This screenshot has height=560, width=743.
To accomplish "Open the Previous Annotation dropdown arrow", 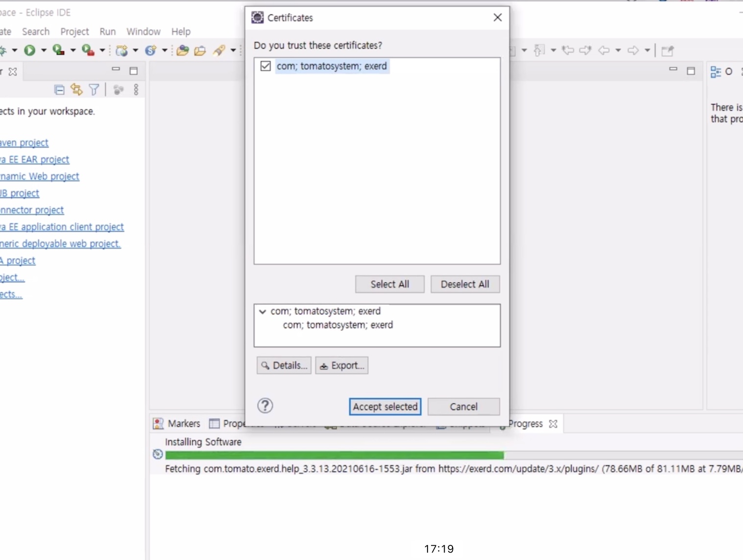I will click(553, 50).
